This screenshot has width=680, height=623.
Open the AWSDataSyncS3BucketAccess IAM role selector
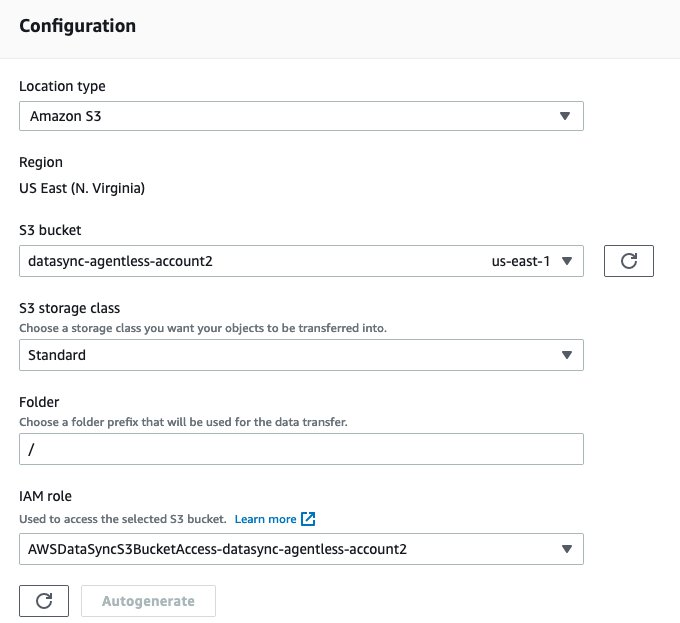pos(300,549)
